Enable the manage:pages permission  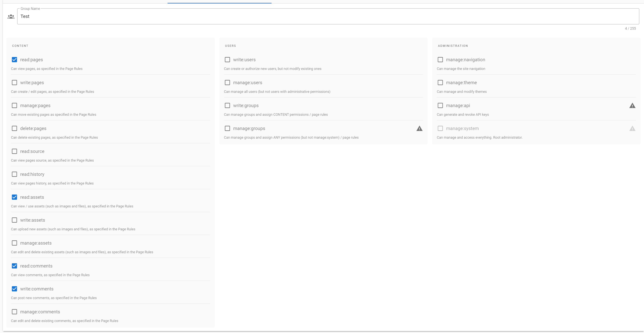(14, 105)
